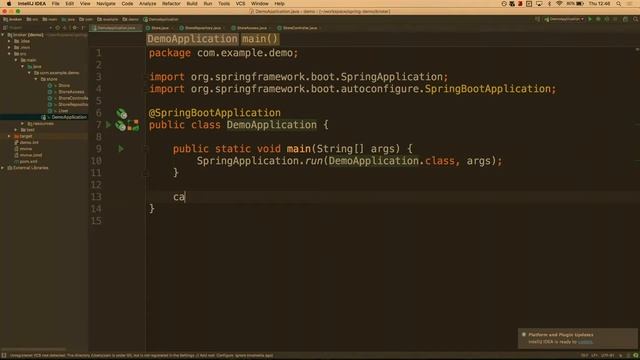
Task: Open the Search Everywhere magnifier in IntelliJ toolbar
Action: pyautogui.click(x=636, y=19)
